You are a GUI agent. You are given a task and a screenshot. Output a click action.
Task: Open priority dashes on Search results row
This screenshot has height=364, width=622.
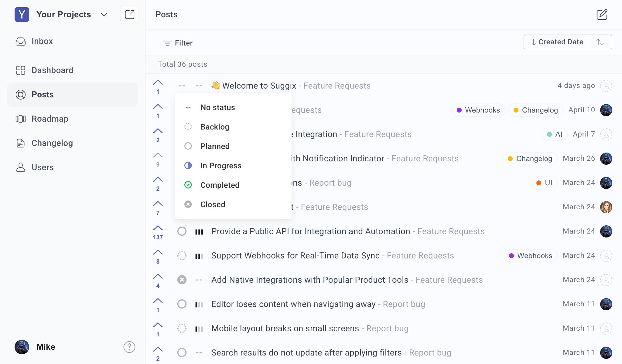tap(199, 353)
